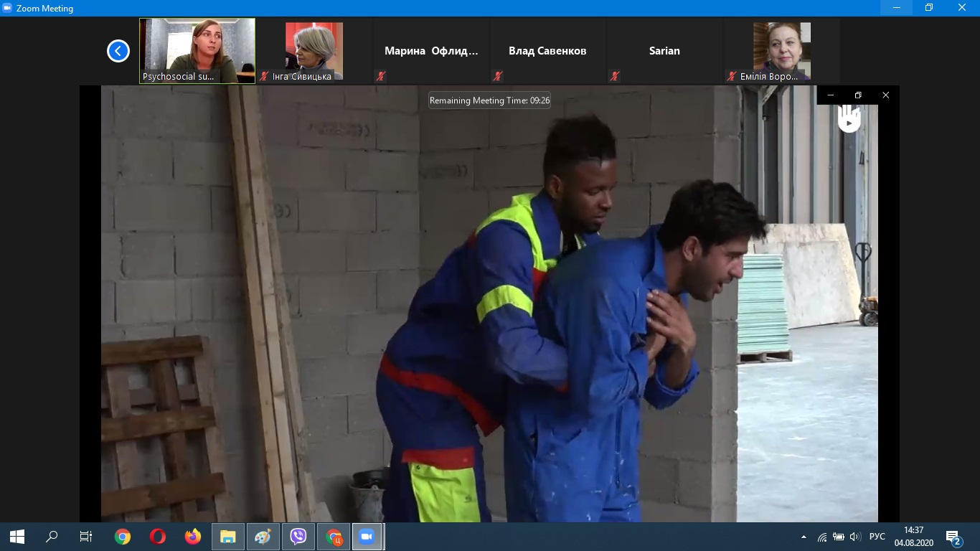Viewport: 980px width, 551px height.
Task: Click the muted mic icon on Марина Офлид... tile
Action: [x=381, y=76]
